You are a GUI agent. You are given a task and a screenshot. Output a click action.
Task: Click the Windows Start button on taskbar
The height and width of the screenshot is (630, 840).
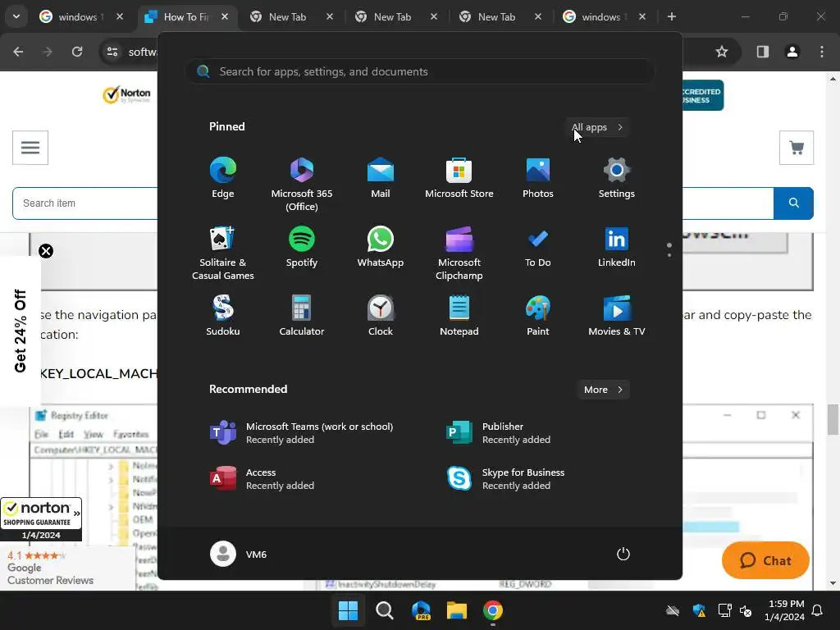point(348,610)
